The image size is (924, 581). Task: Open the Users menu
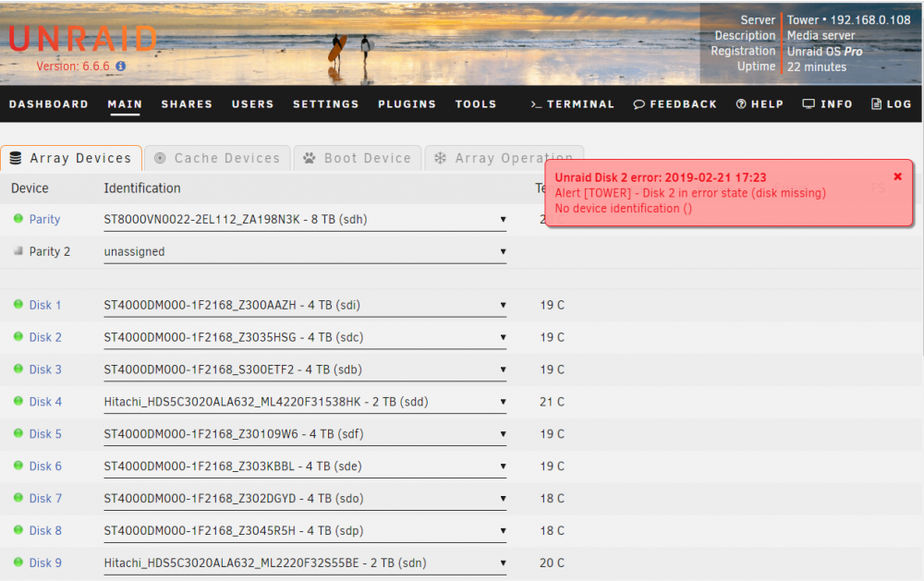tap(253, 104)
